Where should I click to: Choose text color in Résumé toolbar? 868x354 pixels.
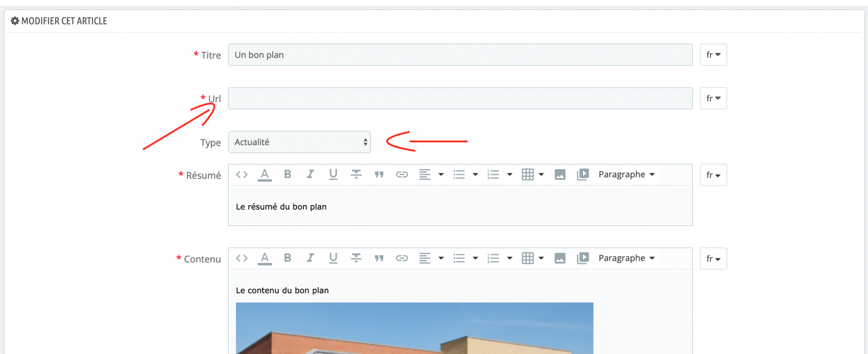tap(264, 175)
